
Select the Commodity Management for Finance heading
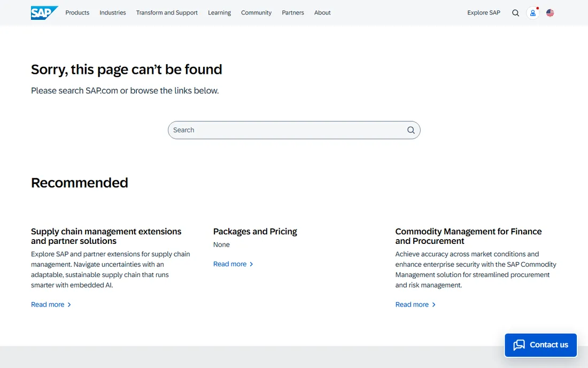[x=468, y=236]
